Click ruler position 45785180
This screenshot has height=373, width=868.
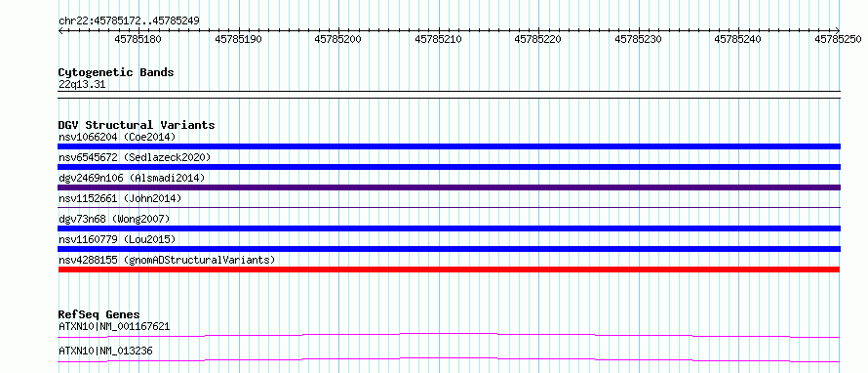[x=138, y=39]
